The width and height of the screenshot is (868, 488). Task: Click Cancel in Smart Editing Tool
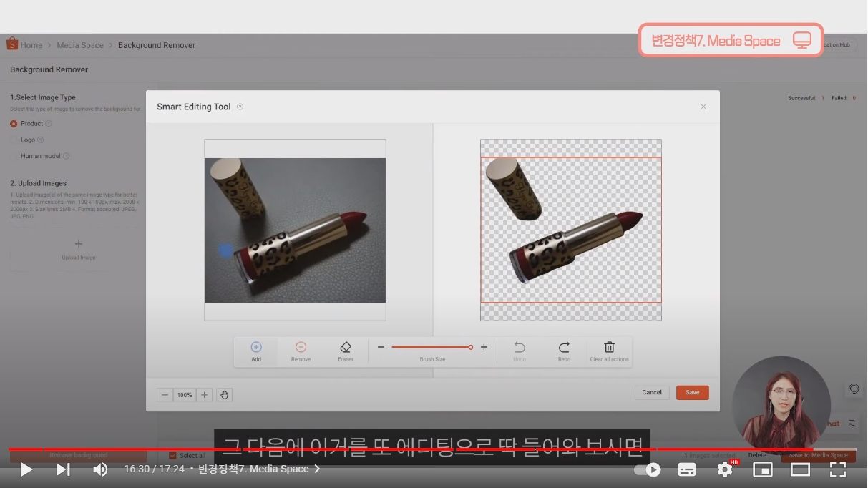(x=652, y=392)
